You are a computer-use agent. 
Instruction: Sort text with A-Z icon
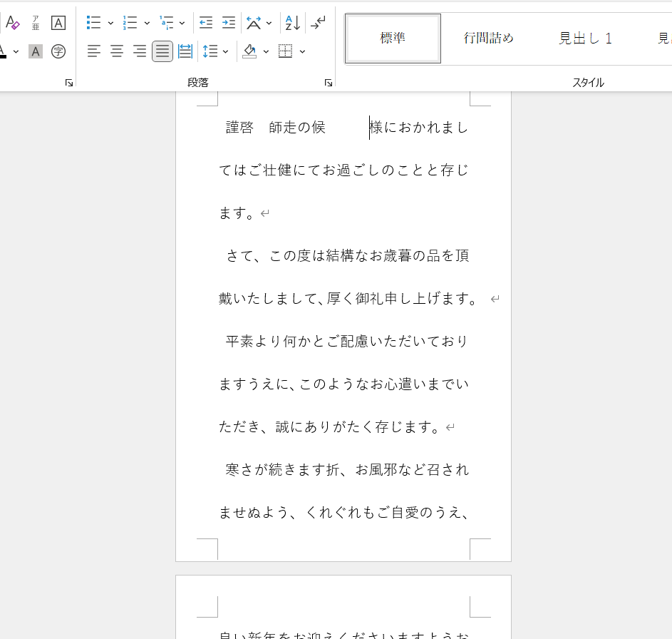[x=293, y=23]
